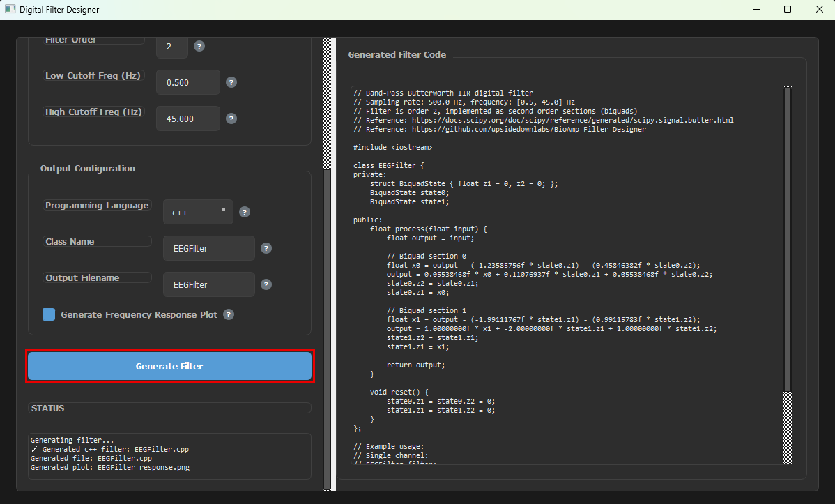This screenshot has width=835, height=504.
Task: Click the '// Example usage:' comment line
Action: (x=389, y=446)
